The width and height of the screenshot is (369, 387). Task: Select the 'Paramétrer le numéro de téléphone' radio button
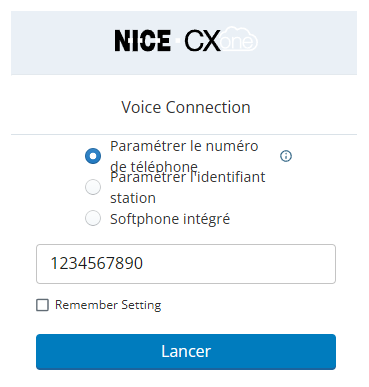coord(93,156)
